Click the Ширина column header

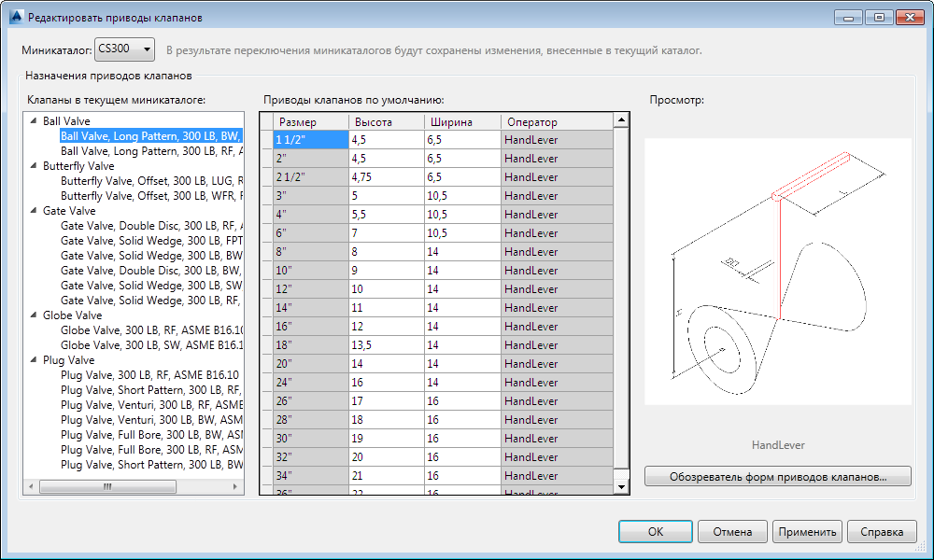point(462,122)
